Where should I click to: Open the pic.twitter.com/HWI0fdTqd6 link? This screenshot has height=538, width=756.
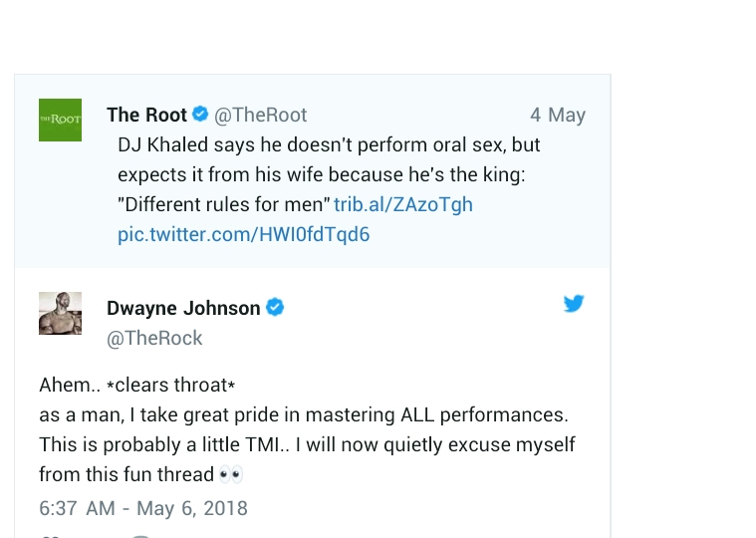(x=244, y=235)
